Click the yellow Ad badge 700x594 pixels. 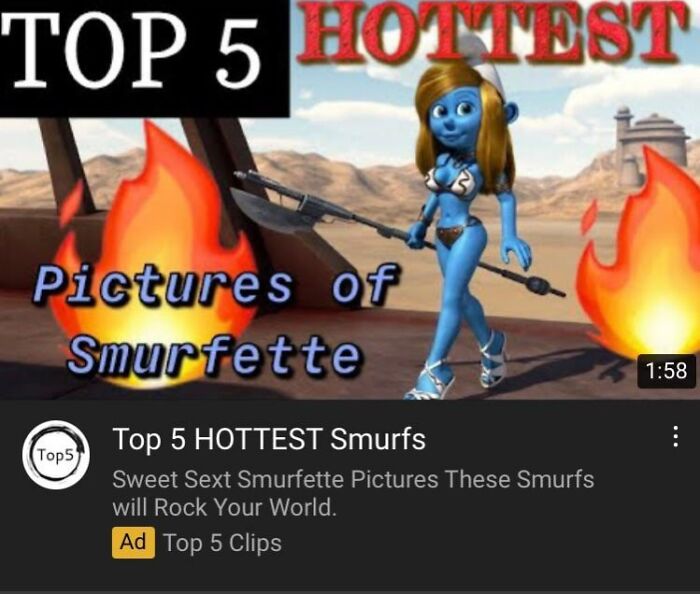(x=133, y=542)
